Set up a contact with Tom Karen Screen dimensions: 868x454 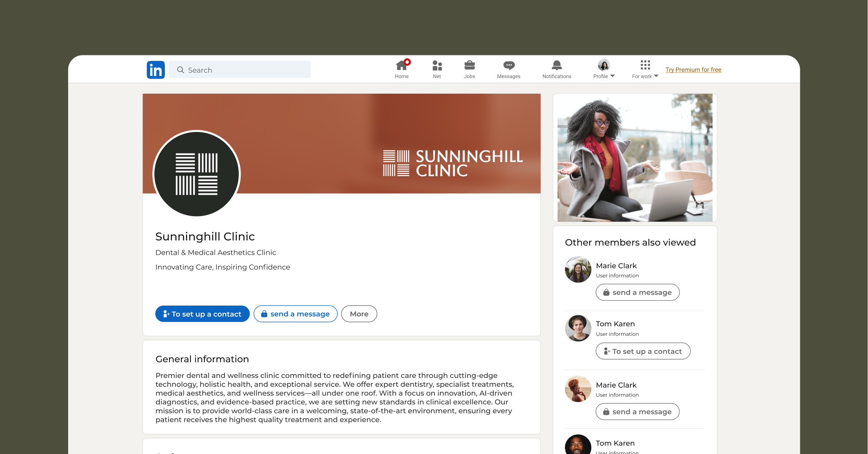tap(643, 351)
